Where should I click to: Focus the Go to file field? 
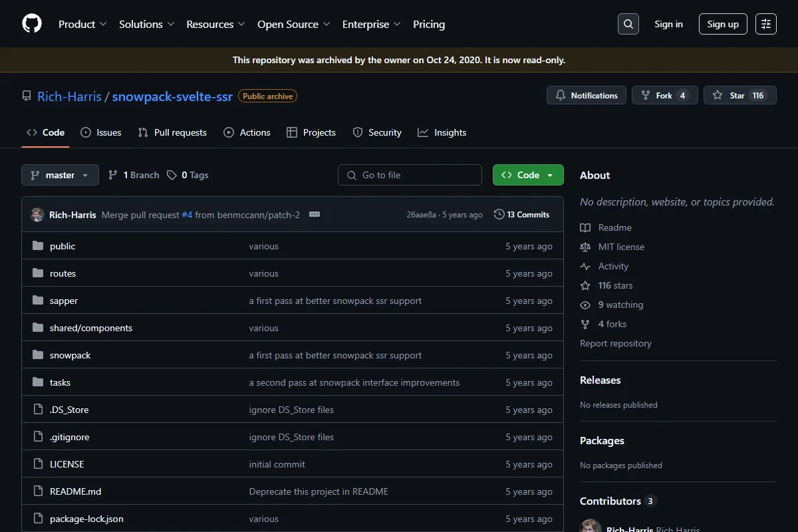click(x=410, y=175)
